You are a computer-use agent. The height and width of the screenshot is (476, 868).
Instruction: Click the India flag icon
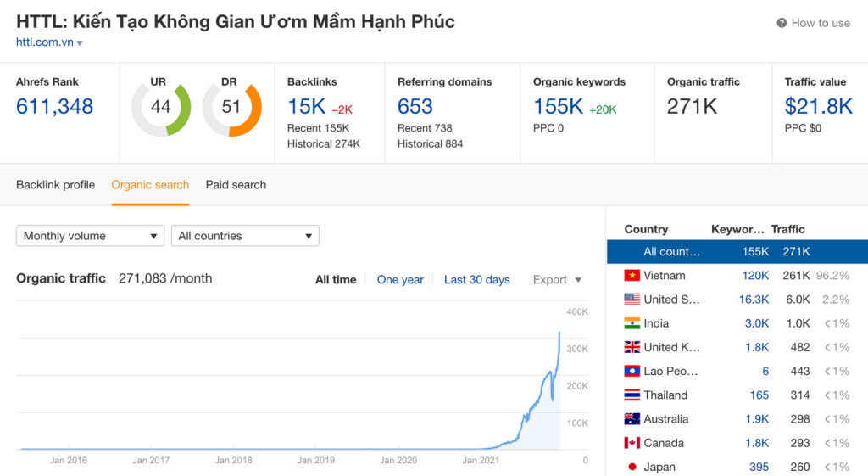632,323
